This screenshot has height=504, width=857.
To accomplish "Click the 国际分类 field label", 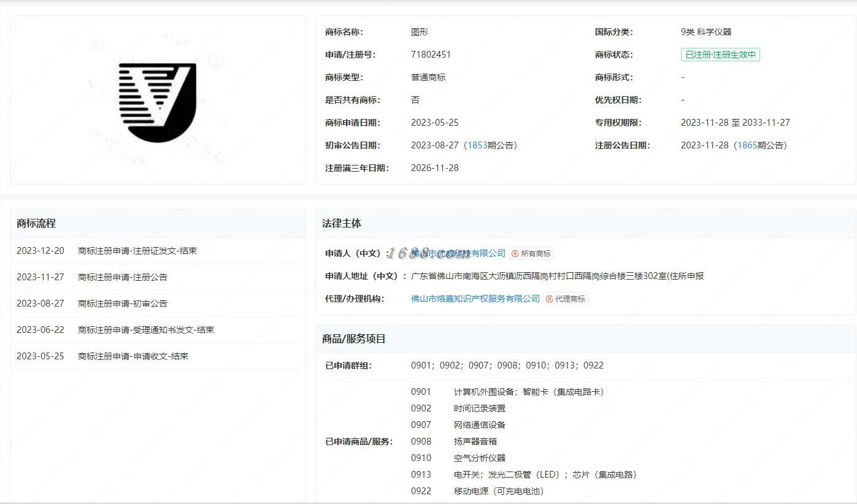I will click(x=614, y=32).
